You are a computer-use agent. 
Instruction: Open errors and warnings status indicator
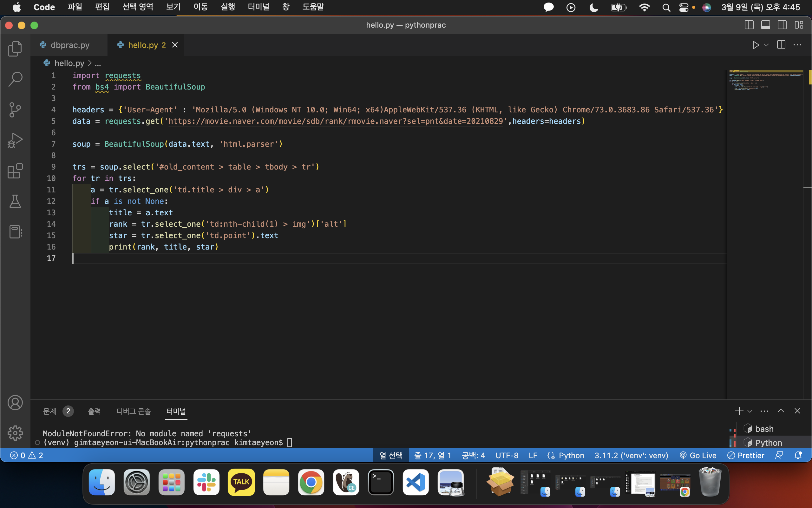click(x=27, y=455)
